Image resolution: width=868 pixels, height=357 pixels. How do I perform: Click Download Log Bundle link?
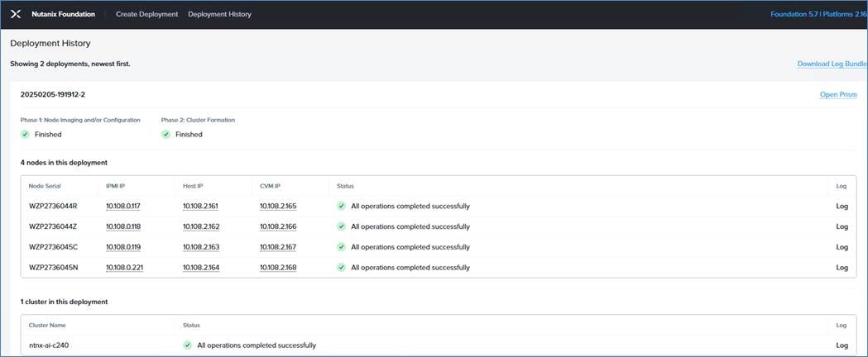coord(832,64)
